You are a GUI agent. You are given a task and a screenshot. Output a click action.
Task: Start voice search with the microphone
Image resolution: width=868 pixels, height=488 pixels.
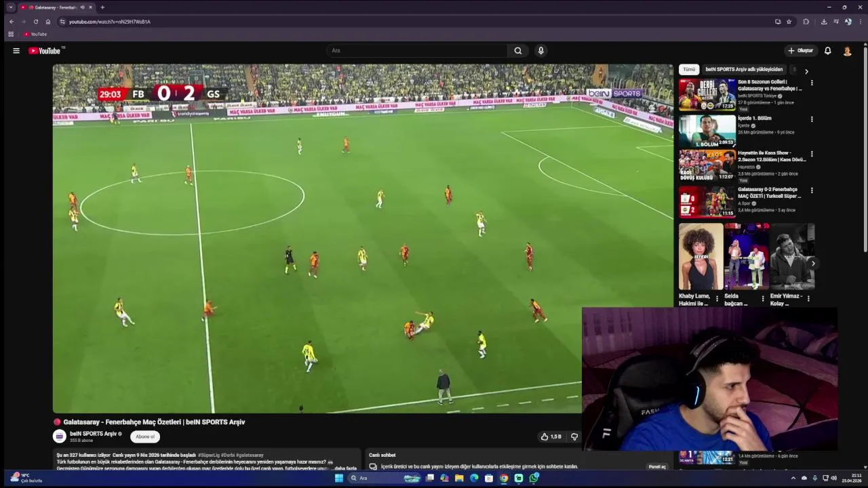540,51
